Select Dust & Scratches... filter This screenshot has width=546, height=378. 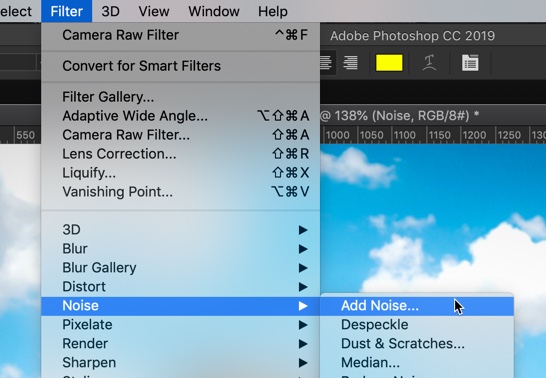tap(417, 344)
